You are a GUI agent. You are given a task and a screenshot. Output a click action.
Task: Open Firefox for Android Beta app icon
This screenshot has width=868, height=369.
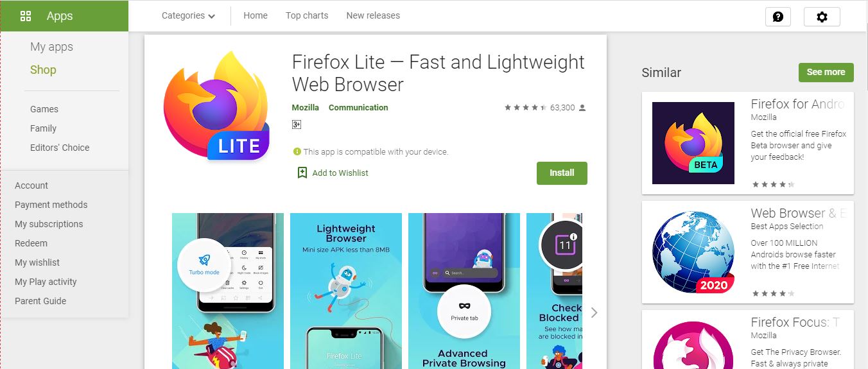coord(693,143)
